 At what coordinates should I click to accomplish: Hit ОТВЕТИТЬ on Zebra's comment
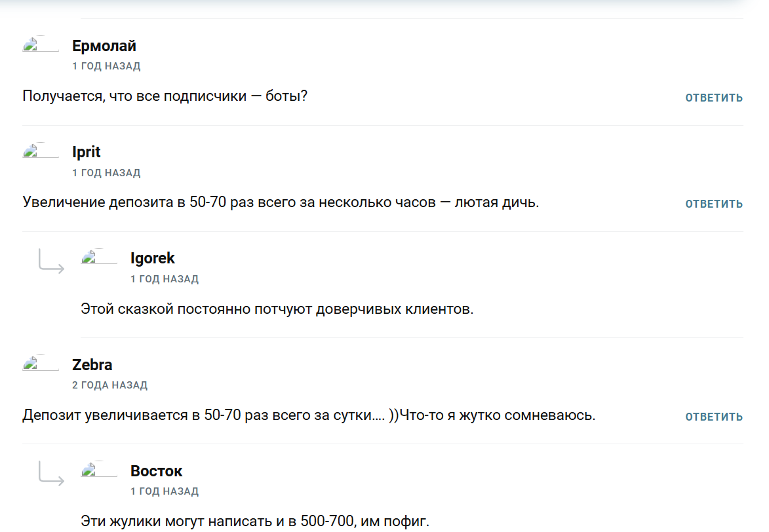pos(714,417)
